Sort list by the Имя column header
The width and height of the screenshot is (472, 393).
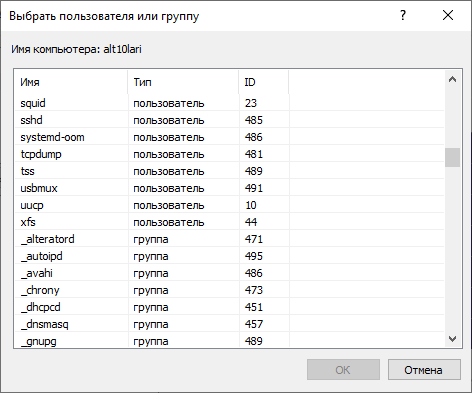[x=71, y=82]
